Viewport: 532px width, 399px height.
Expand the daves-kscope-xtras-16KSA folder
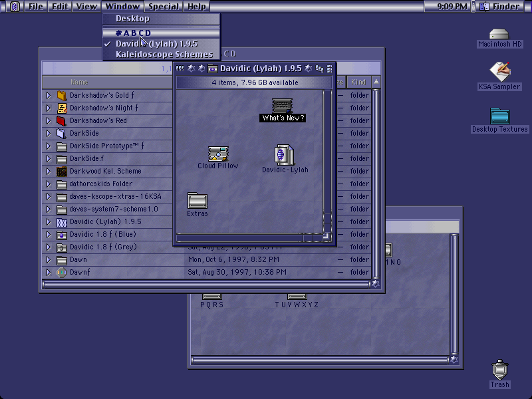click(49, 196)
